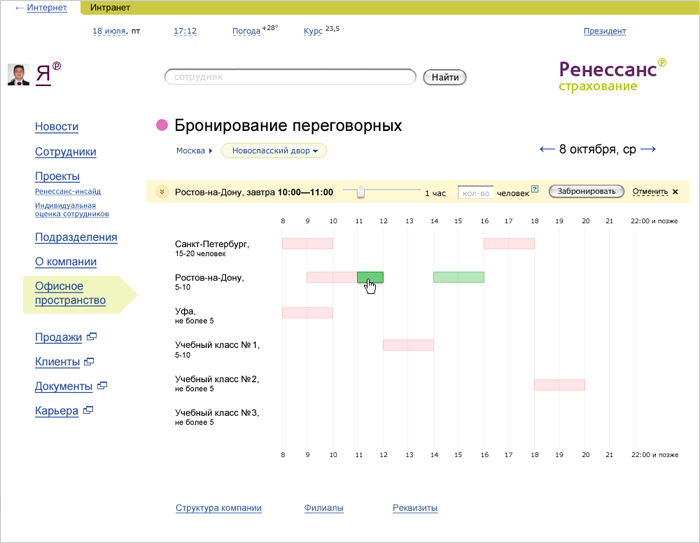
Task: Click the user profile photo
Action: (x=18, y=75)
